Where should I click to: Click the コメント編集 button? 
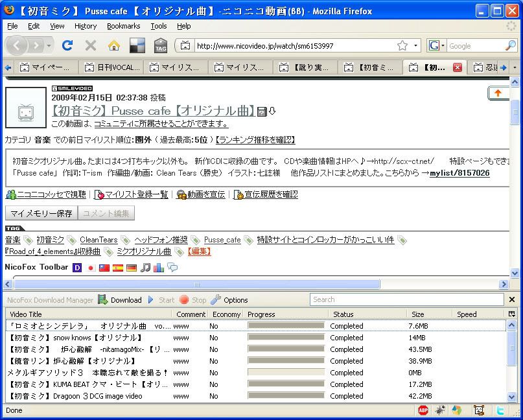pyautogui.click(x=106, y=213)
